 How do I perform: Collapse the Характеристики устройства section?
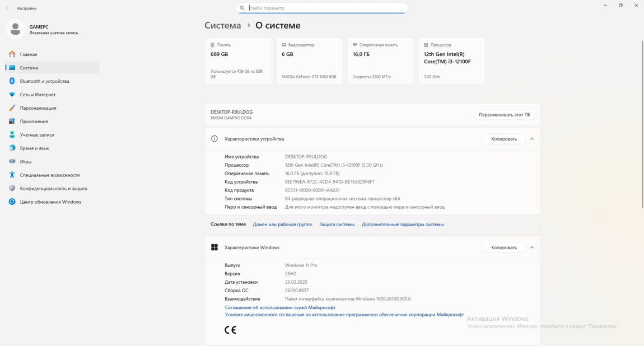click(x=531, y=139)
